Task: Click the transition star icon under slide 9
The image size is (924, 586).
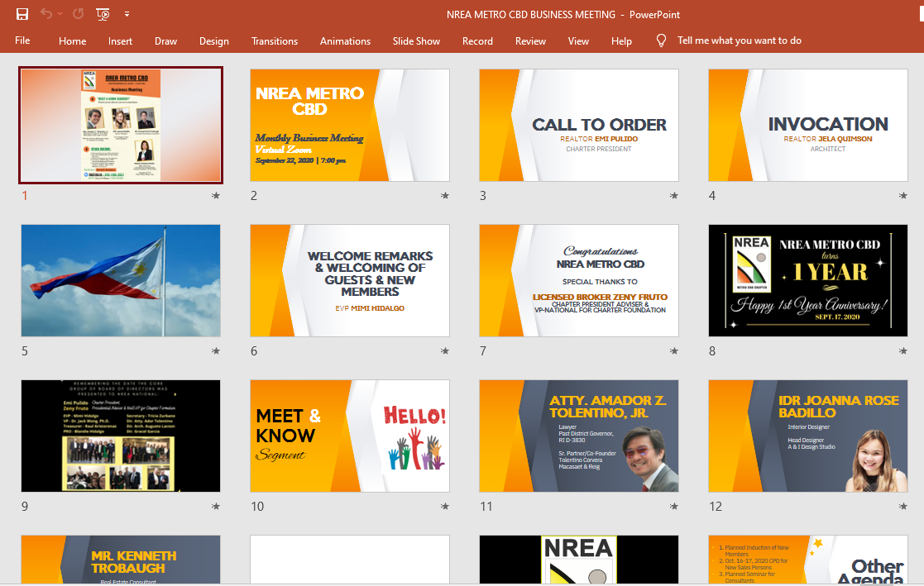Action: 216,507
